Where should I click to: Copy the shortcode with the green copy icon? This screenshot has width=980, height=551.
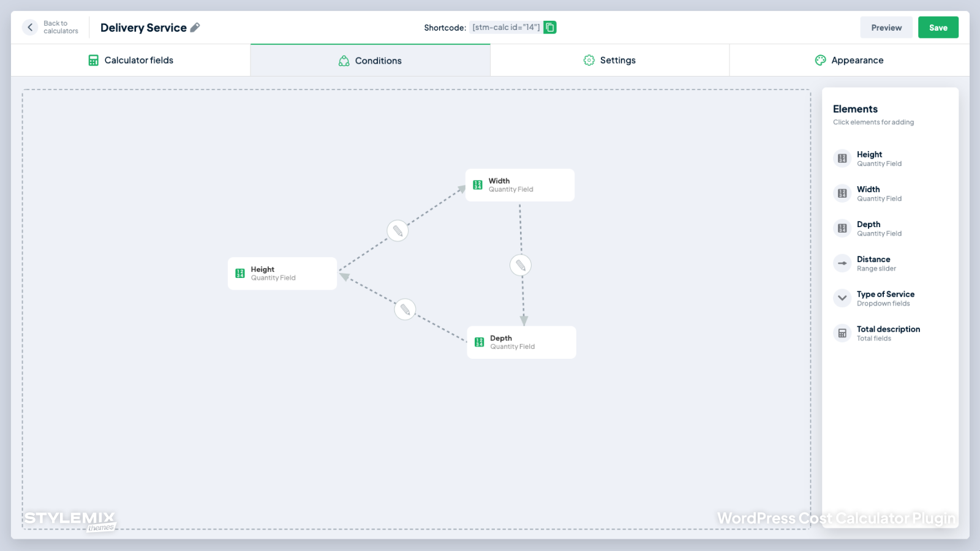(x=550, y=28)
